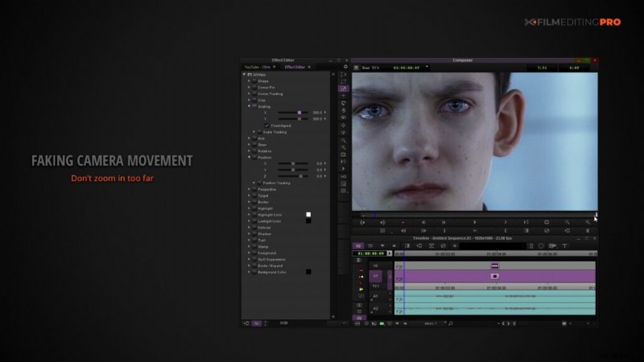The width and height of the screenshot is (644, 362).
Task: Switch to the YouTube - Chris tab
Action: pos(257,67)
